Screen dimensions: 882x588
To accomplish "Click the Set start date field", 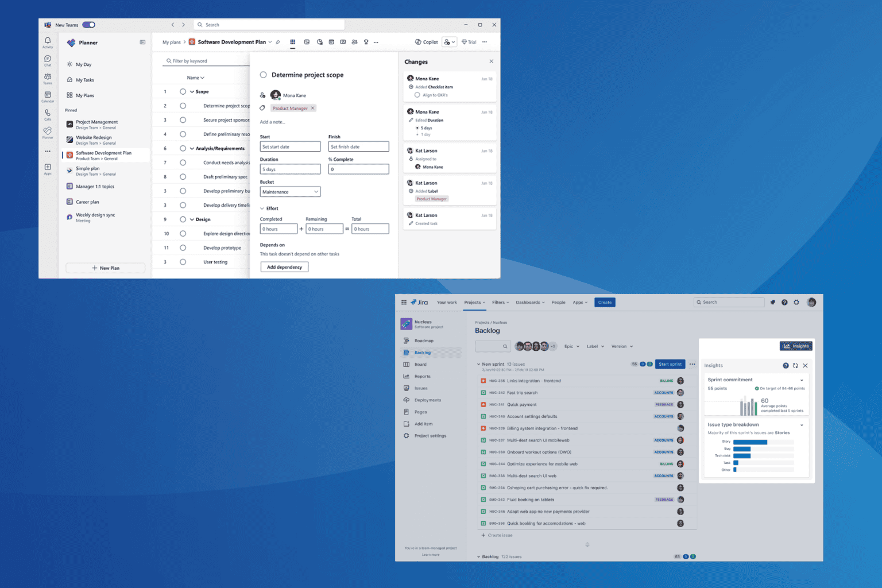I will click(290, 146).
